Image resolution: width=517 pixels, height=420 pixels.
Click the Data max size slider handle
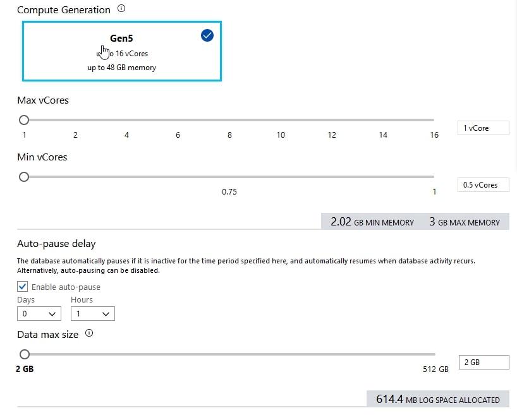[x=25, y=354]
